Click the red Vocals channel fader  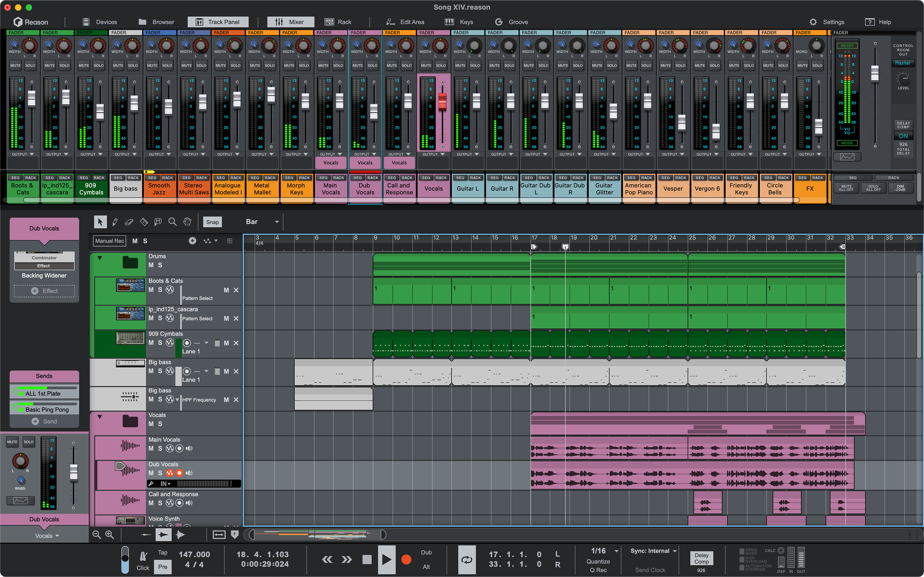[x=442, y=101]
